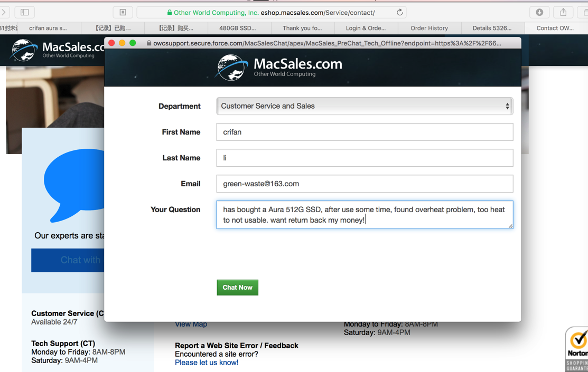Click the 'Your Question' label
The height and width of the screenshot is (372, 588).
click(x=175, y=209)
